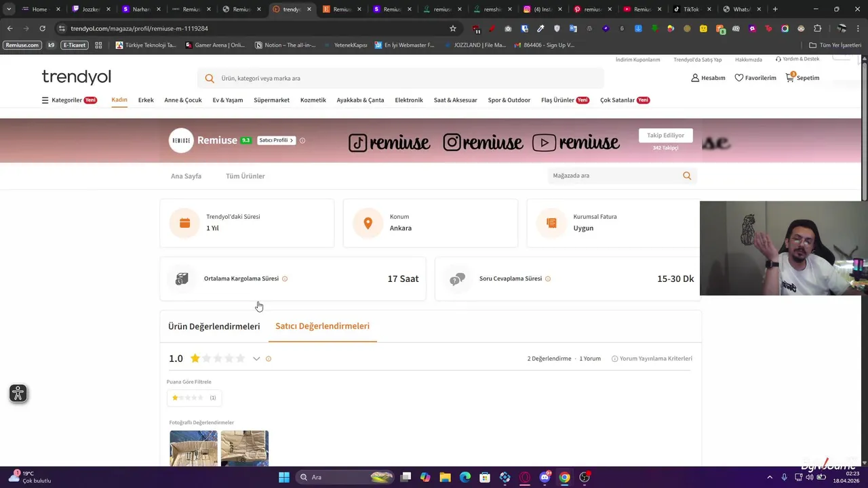Toggle Takip Ediliyor follow button
Image resolution: width=868 pixels, height=488 pixels.
[x=665, y=136]
